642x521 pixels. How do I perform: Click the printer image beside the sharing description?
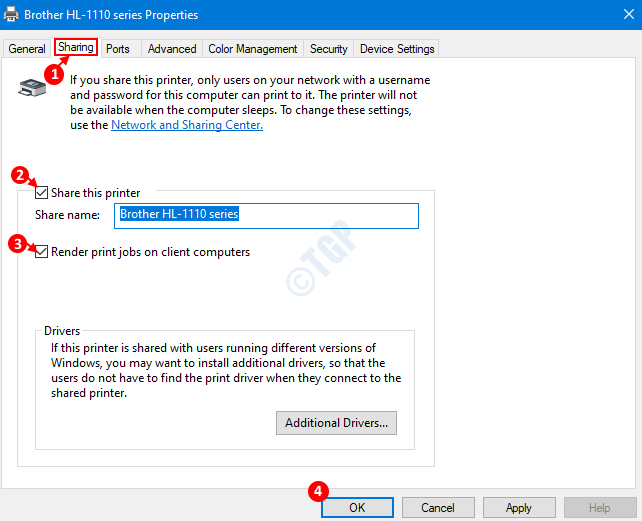pos(32,87)
